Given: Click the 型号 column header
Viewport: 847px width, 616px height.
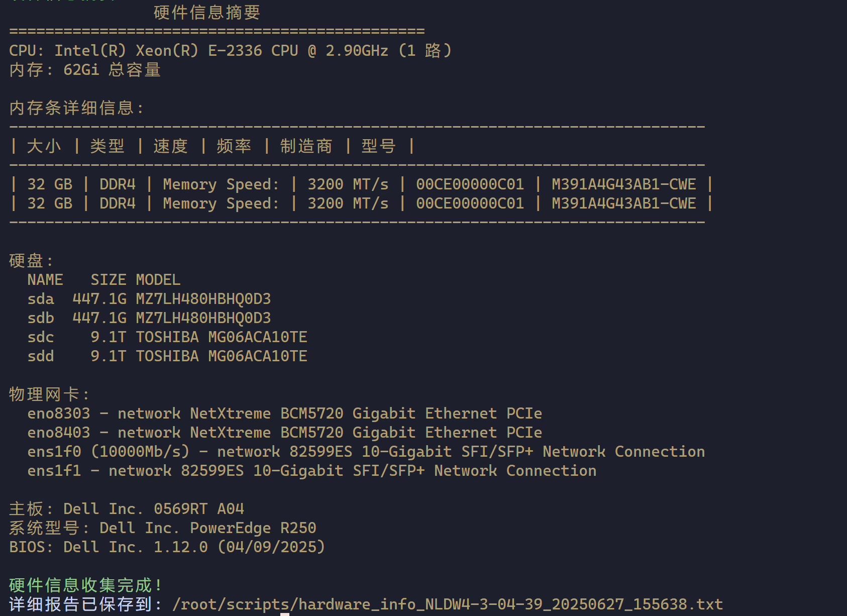Looking at the screenshot, I should [x=378, y=146].
